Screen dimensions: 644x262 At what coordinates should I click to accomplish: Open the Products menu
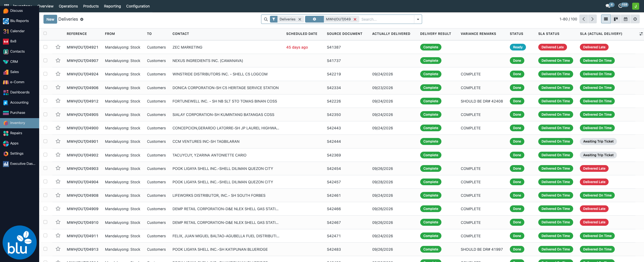click(x=91, y=6)
